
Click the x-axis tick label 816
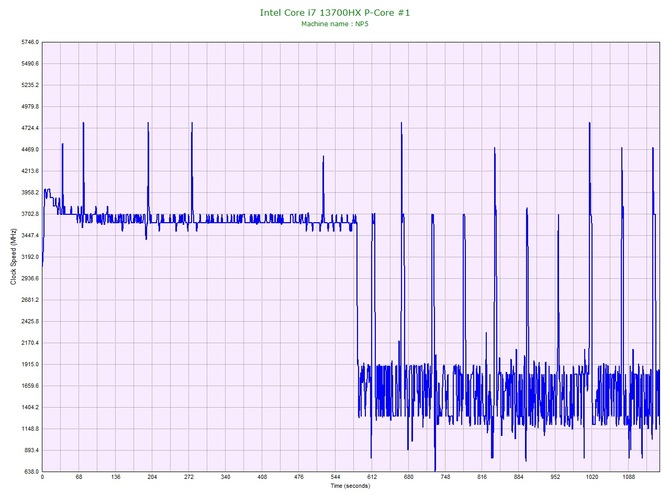[x=482, y=477]
